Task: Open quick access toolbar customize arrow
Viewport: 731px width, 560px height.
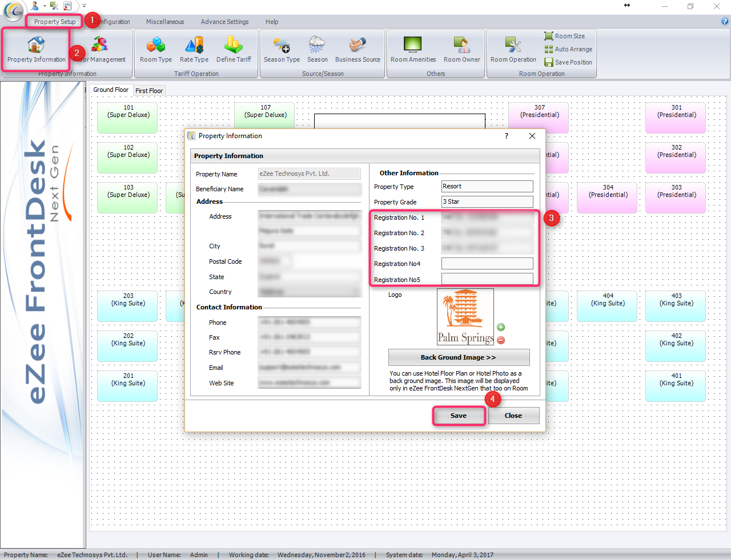Action: (x=84, y=6)
